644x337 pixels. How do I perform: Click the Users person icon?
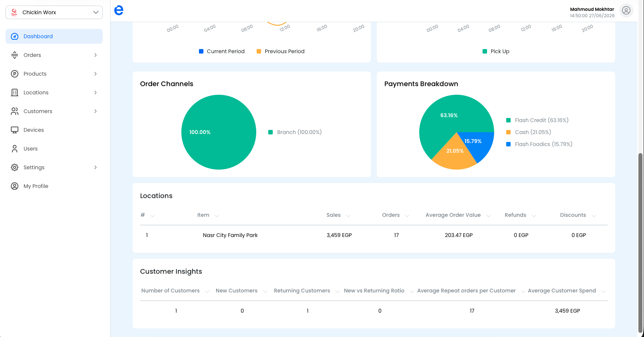(15, 149)
